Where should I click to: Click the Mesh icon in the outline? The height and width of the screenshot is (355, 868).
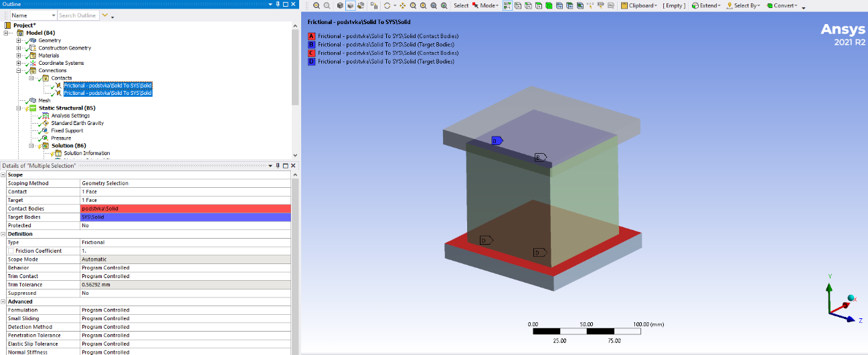[33, 100]
